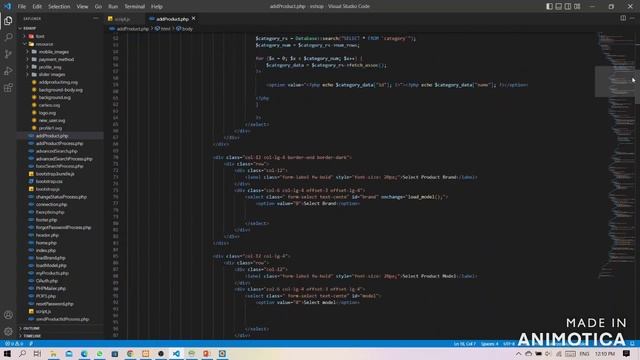Open the View menu
Image resolution: width=640 pixels, height=360 pixels.
82,7
